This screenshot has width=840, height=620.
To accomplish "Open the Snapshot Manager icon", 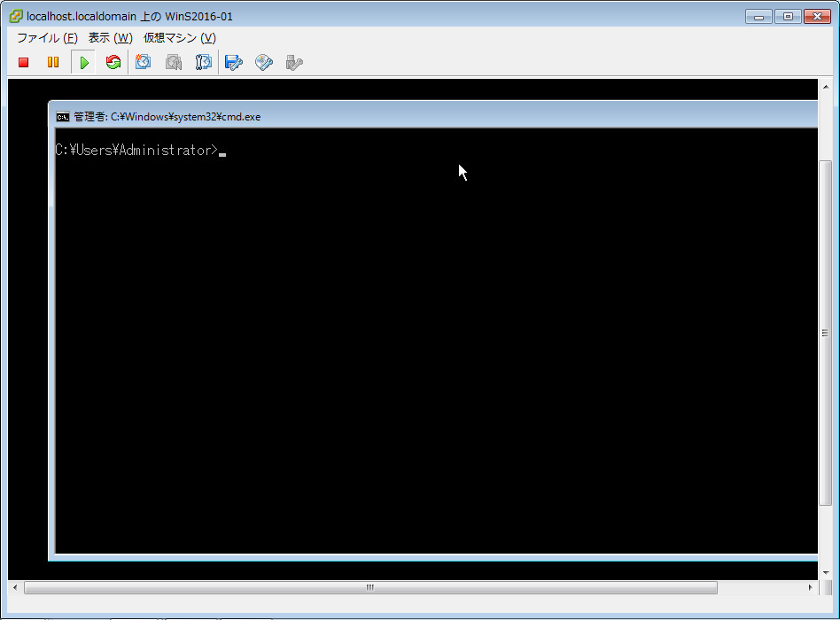I will pyautogui.click(x=204, y=62).
